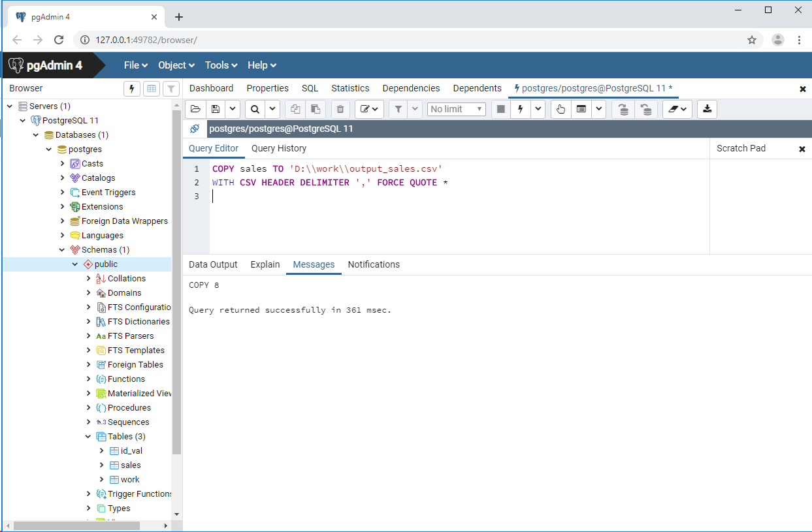
Task: Open the Edit pencil dropdown
Action: (x=369, y=109)
